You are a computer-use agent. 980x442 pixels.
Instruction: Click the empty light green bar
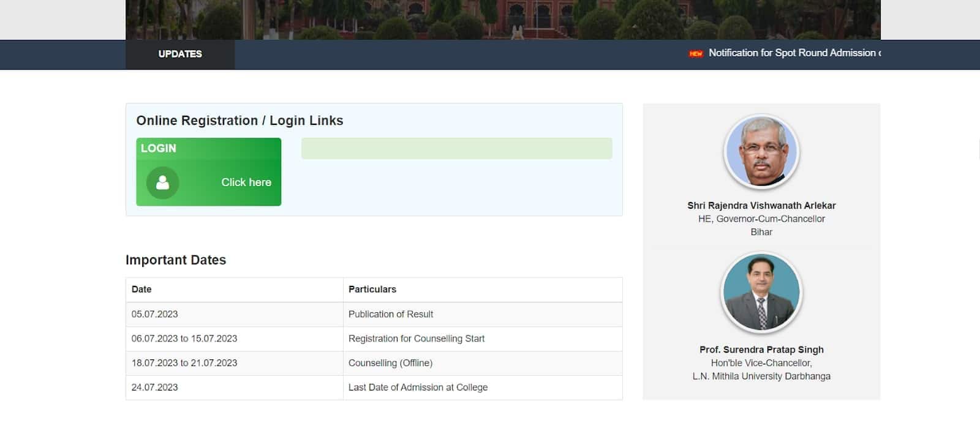pos(456,148)
